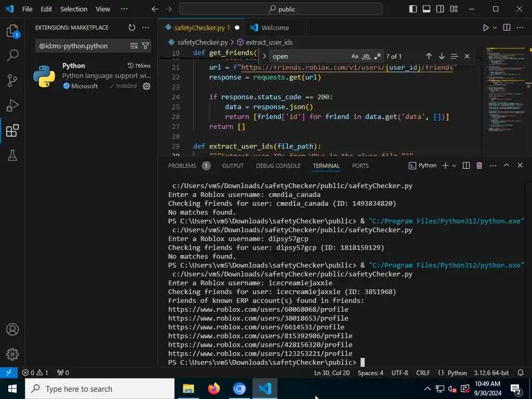Switch to the PORTS tab

coord(361,166)
